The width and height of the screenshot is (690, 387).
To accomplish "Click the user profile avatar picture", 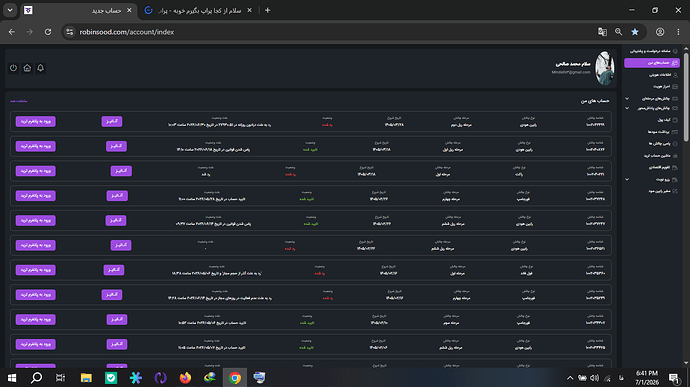I will tap(604, 68).
